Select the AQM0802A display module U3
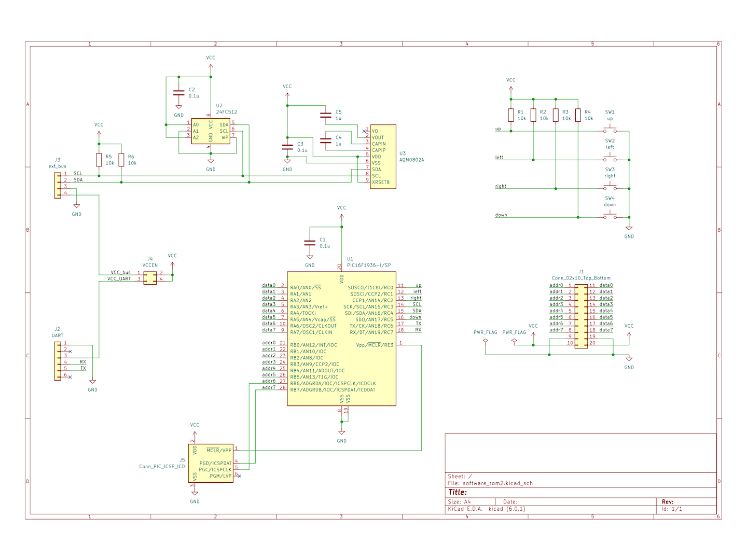Viewport: 747px width, 560px height. click(x=383, y=157)
